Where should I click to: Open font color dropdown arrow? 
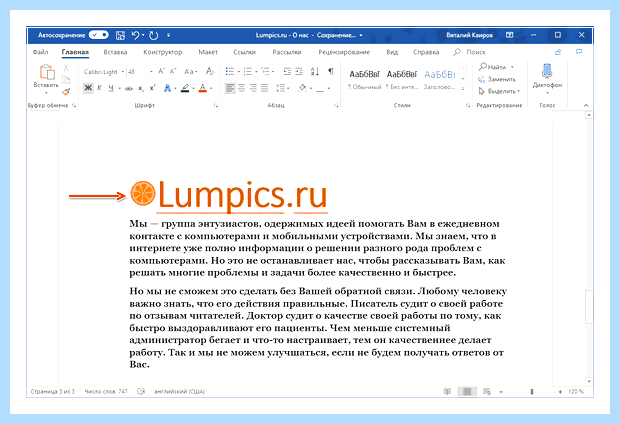(211, 88)
